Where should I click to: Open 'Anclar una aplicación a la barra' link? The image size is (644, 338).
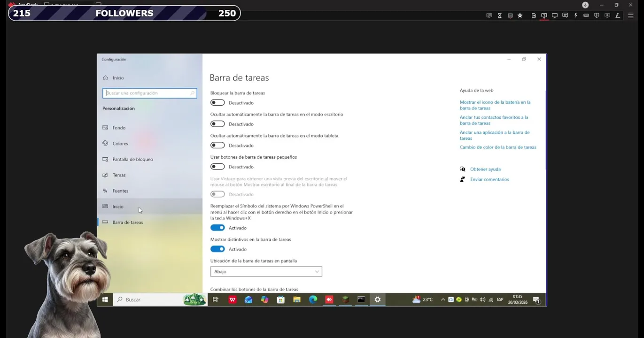click(x=495, y=135)
